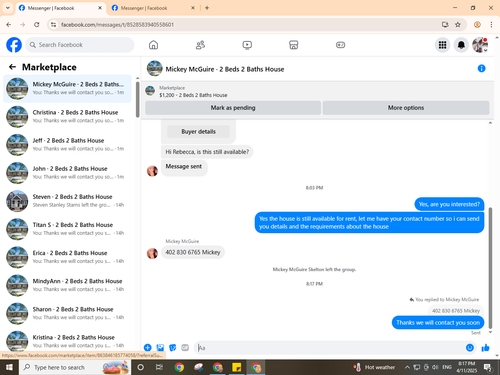Click 'Thanks we will contact you soon' bubble
500x375 pixels.
pos(438,323)
